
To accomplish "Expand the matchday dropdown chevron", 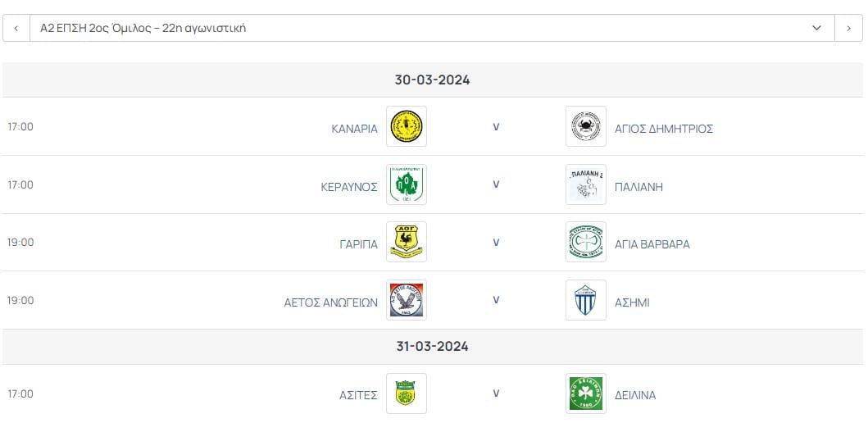I will coord(816,28).
